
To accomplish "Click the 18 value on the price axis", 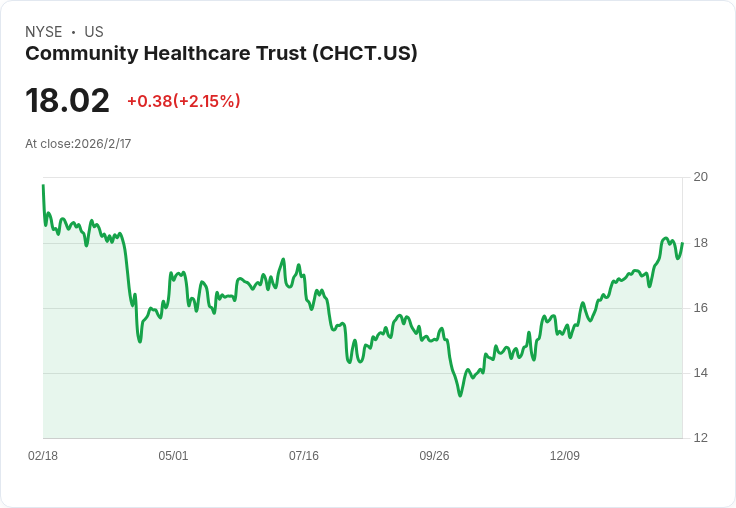I will pos(700,243).
